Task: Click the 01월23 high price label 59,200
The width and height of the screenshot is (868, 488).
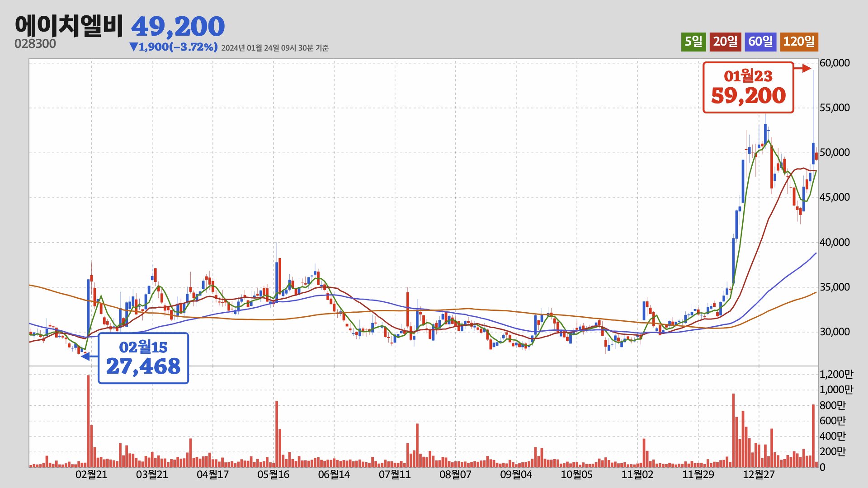Action: 748,88
